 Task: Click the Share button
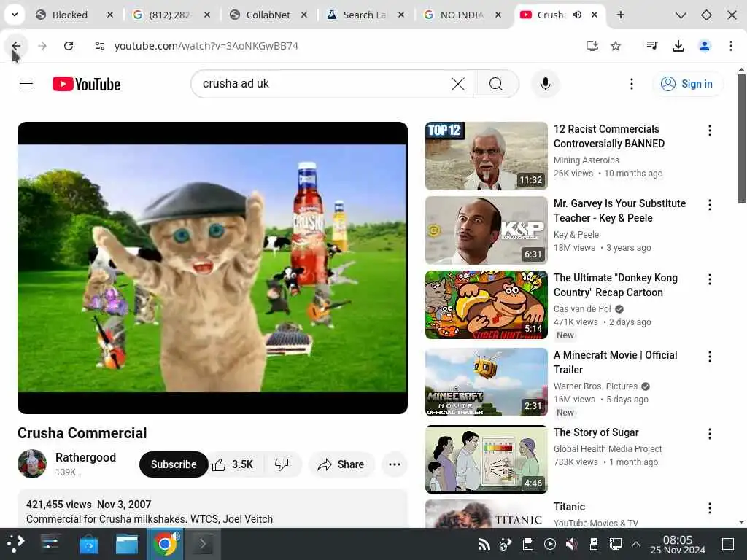[x=341, y=464]
